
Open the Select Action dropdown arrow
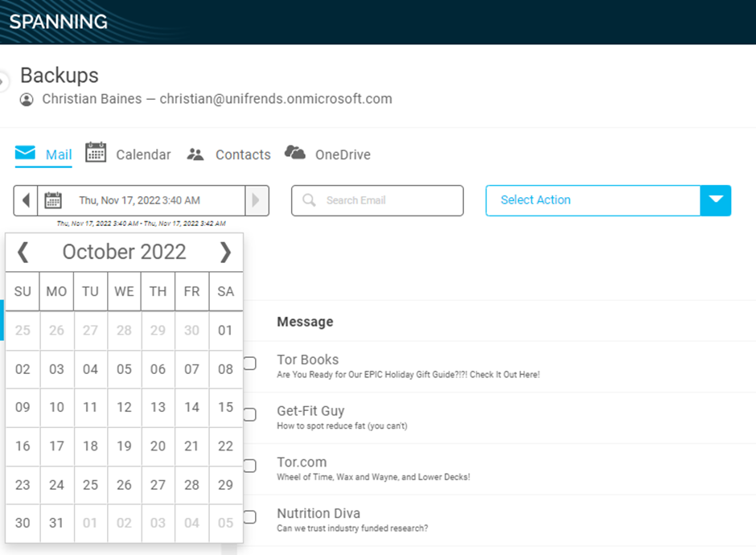tap(716, 200)
